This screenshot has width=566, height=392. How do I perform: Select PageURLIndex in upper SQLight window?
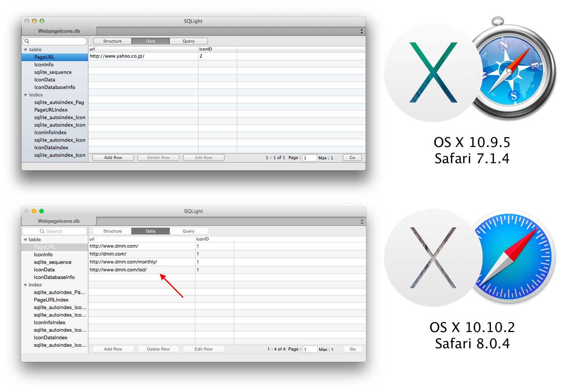[55, 110]
